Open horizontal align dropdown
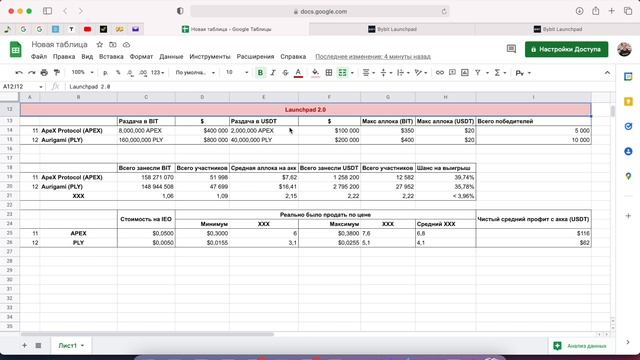Image resolution: width=640 pixels, height=360 pixels. coord(369,73)
